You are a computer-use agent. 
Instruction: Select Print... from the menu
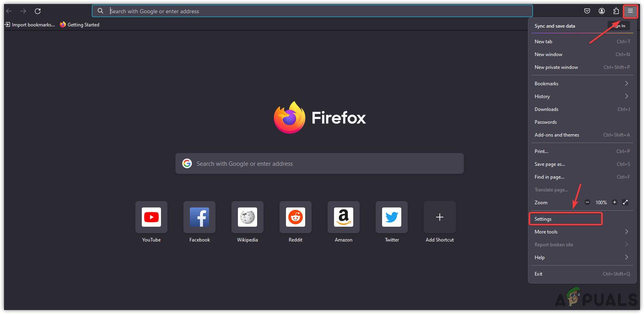582,151
